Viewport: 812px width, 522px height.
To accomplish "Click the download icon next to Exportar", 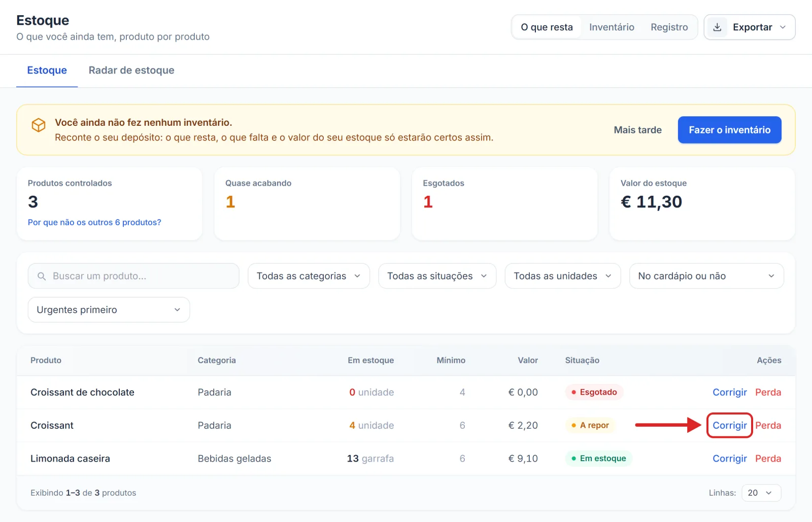I will 717,27.
